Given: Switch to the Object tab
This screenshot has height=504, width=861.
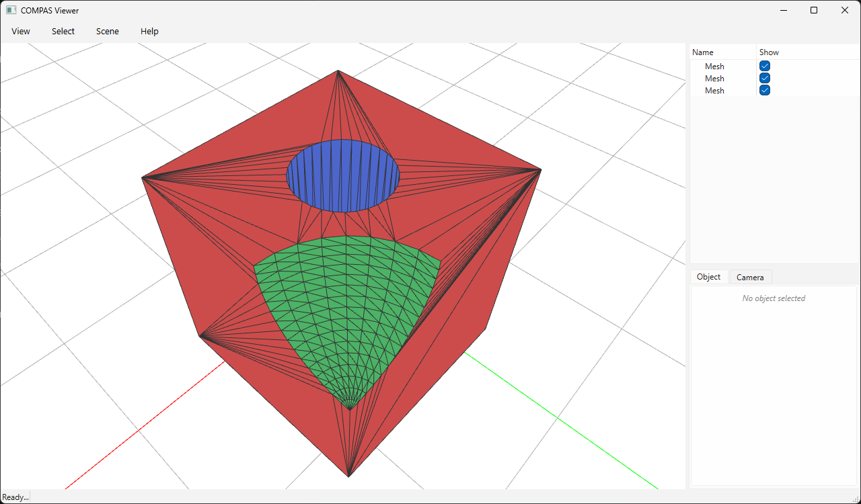Looking at the screenshot, I should (709, 277).
